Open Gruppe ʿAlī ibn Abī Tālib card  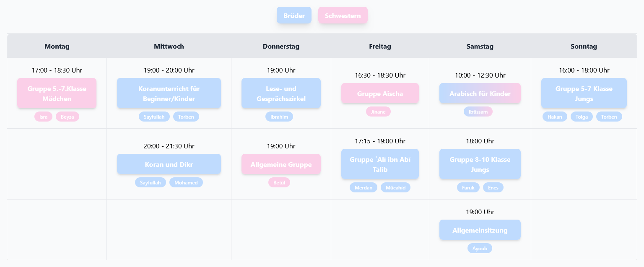coord(380,164)
